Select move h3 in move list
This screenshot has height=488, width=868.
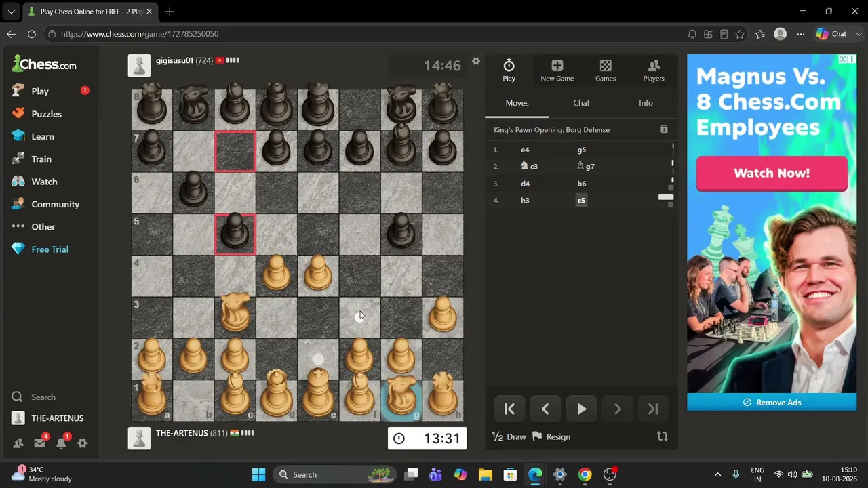point(525,200)
